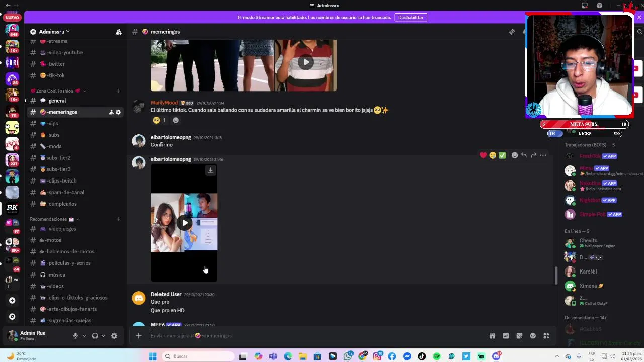Open headphone output options arrow

click(103, 336)
